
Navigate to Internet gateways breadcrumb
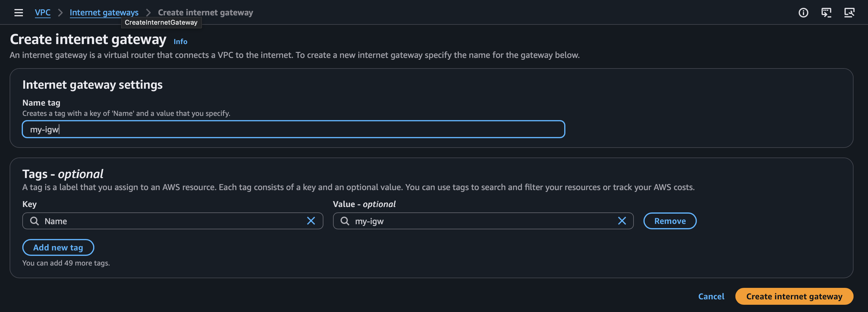click(x=104, y=12)
